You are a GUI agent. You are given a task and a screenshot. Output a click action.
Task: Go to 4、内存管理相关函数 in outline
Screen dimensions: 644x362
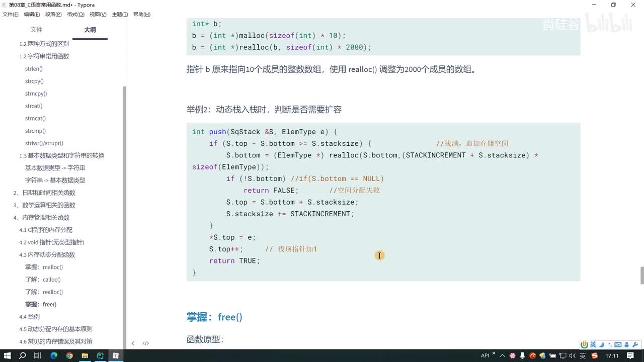click(x=41, y=218)
